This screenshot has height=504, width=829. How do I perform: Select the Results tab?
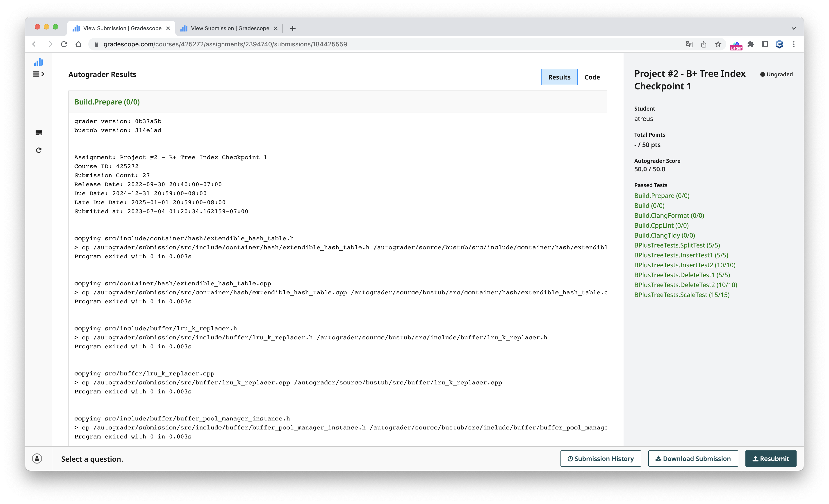click(559, 77)
